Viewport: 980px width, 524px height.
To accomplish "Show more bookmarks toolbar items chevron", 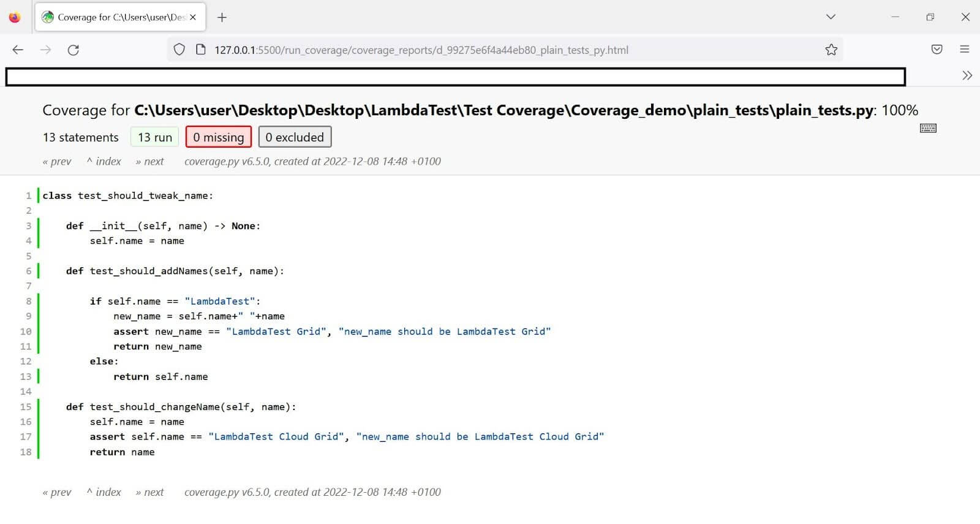I will pos(967,75).
